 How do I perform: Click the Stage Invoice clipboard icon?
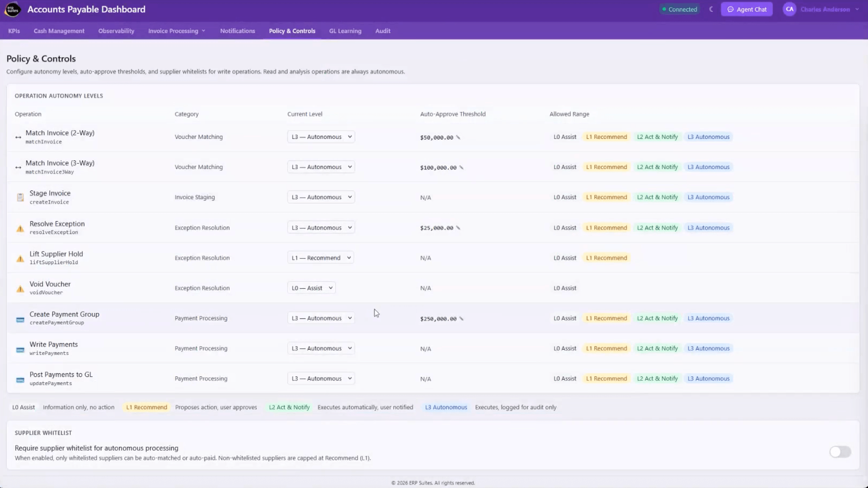click(20, 197)
